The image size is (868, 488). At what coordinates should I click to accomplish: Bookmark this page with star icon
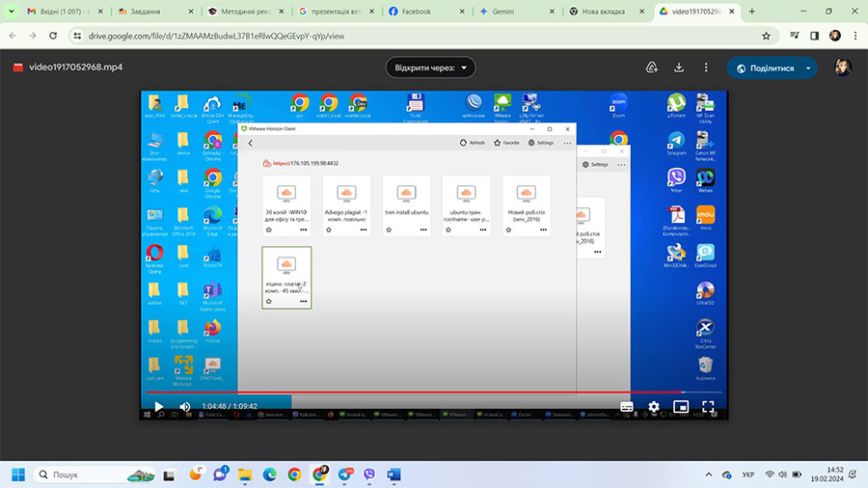click(766, 35)
